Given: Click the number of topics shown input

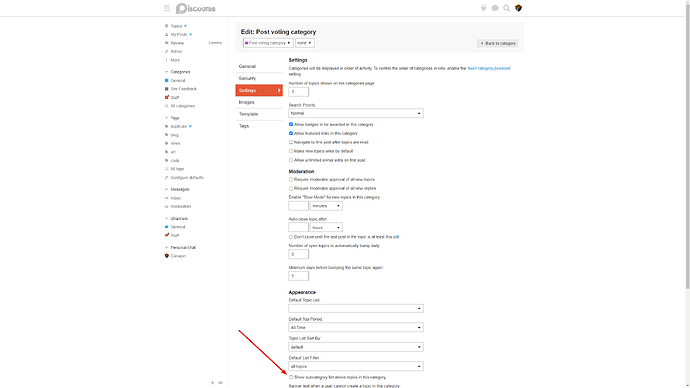Looking at the screenshot, I should tap(298, 92).
